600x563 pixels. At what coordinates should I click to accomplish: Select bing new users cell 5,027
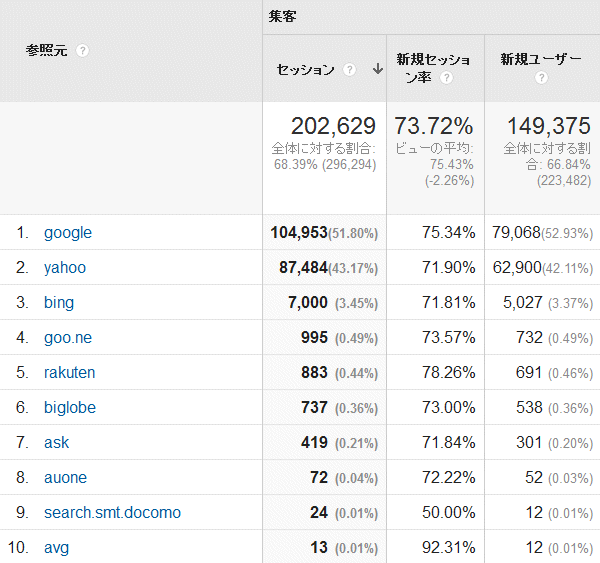click(x=522, y=303)
